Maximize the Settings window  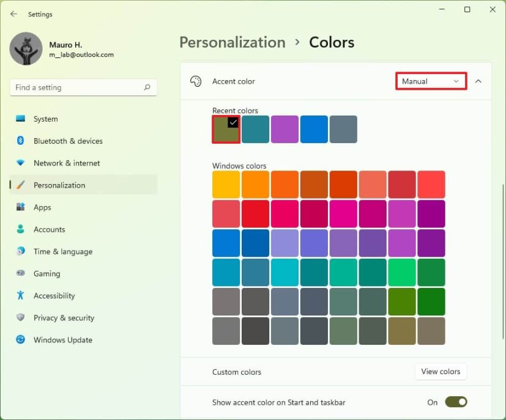tap(467, 10)
